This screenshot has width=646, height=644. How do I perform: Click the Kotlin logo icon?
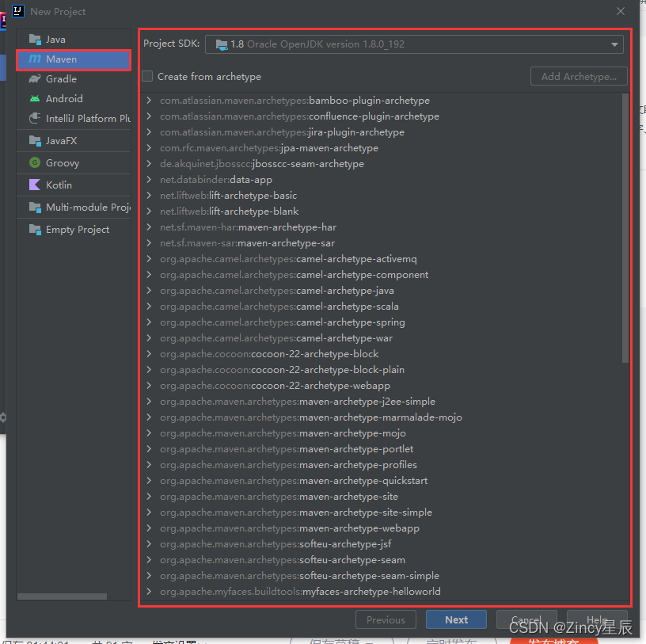coord(35,185)
